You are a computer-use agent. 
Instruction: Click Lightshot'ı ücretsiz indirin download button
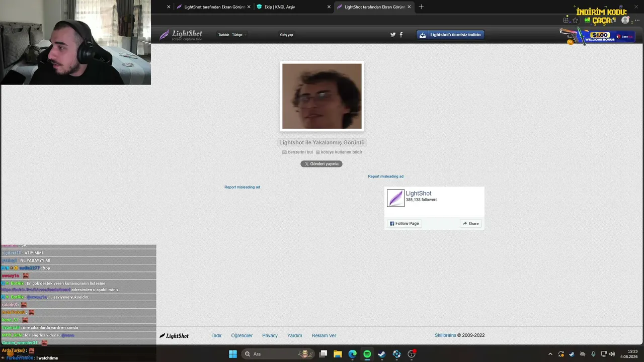[x=450, y=35]
